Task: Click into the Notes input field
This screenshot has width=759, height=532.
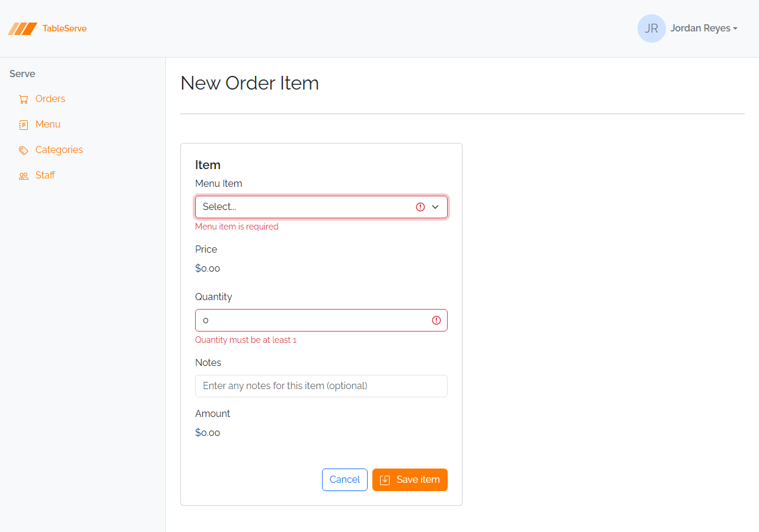Action: pyautogui.click(x=321, y=386)
